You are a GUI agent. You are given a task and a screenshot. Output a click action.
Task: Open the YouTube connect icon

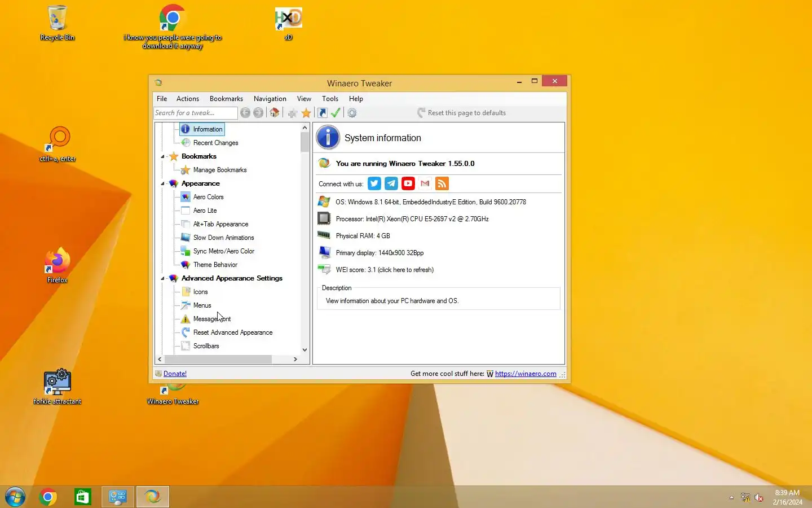coord(408,183)
